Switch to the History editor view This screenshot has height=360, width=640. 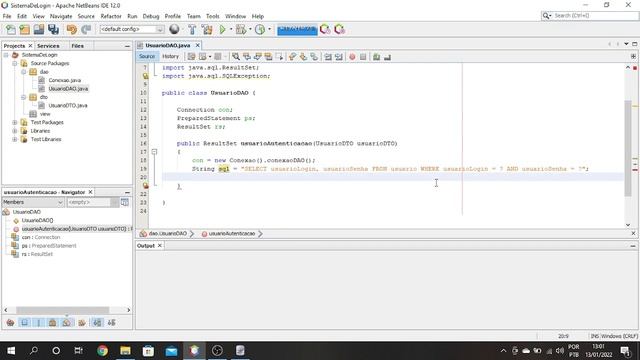170,56
